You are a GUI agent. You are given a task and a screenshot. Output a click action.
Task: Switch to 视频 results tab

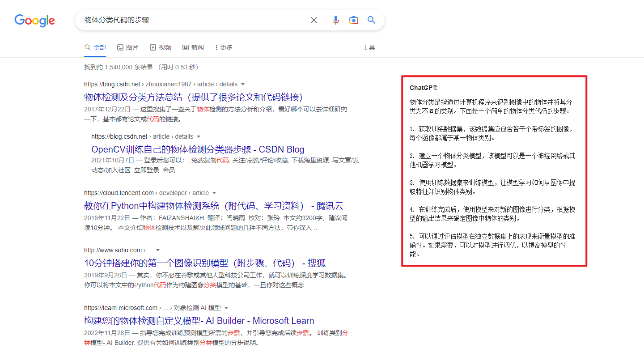tap(161, 47)
